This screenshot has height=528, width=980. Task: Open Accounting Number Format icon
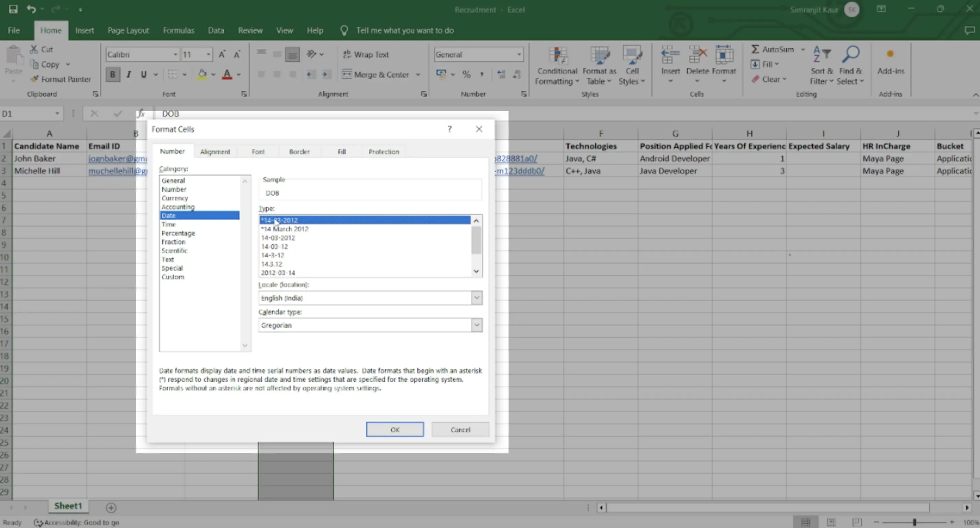[x=441, y=74]
